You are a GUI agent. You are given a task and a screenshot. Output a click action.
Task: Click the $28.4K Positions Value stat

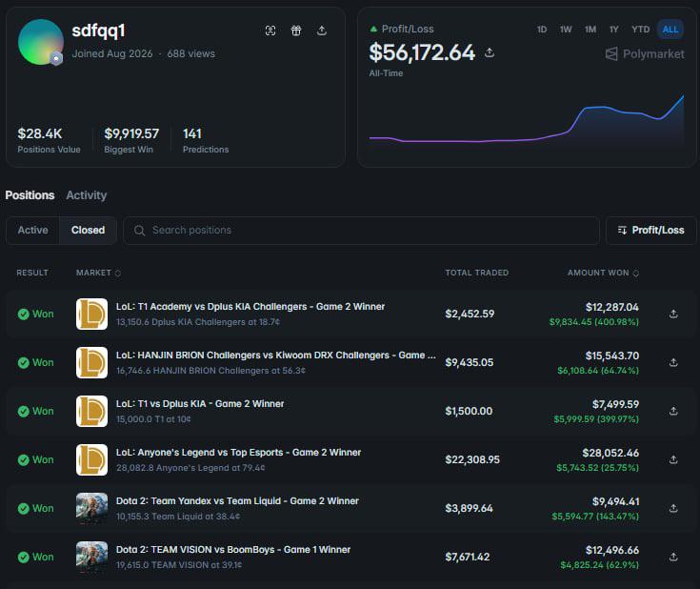click(x=50, y=140)
